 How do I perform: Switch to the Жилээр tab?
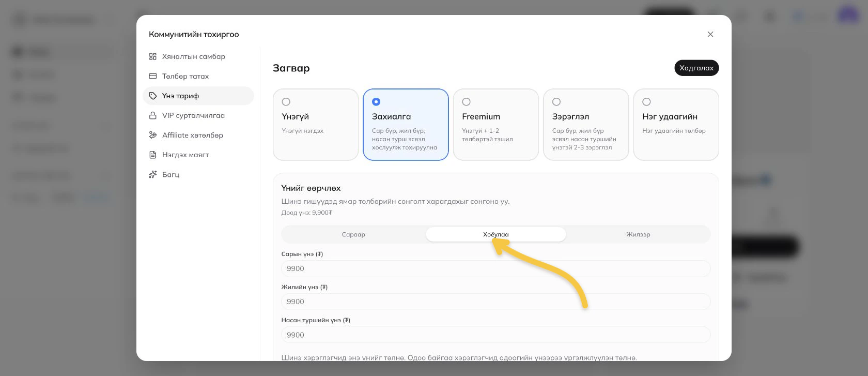click(x=638, y=234)
